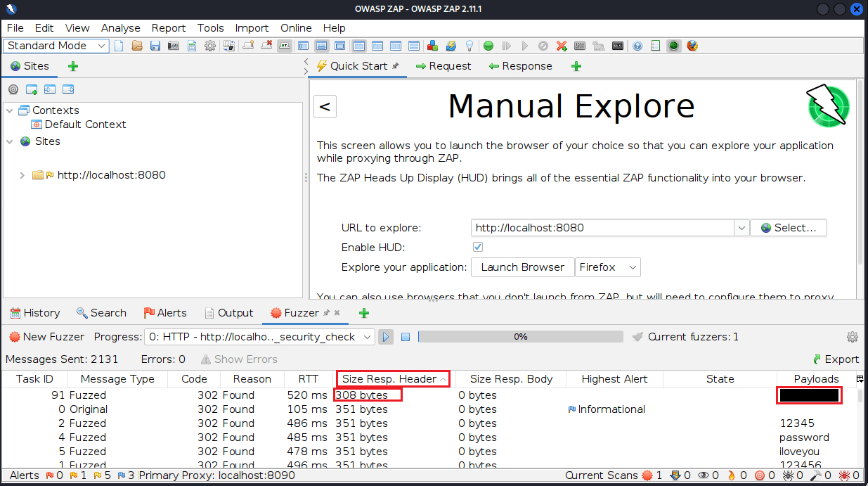Check for updates icon with lightning bolt
868x486 pixels.
point(451,46)
